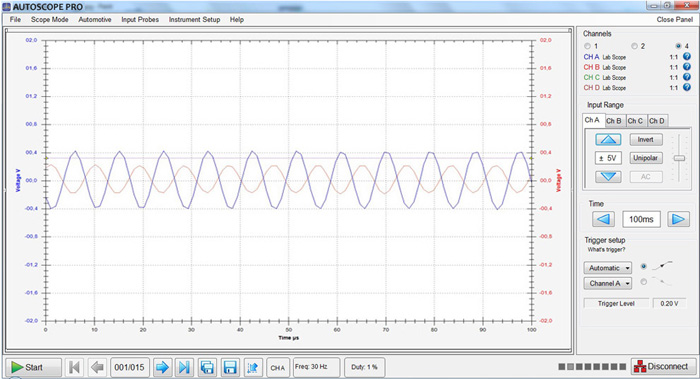
Task: Advance to the next frame arrow
Action: (x=162, y=367)
